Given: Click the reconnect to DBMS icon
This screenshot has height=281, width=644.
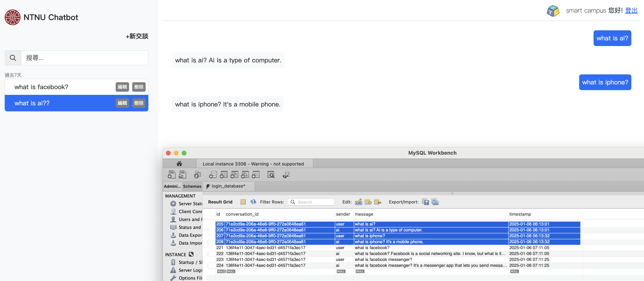Looking at the screenshot, I should click(286, 175).
